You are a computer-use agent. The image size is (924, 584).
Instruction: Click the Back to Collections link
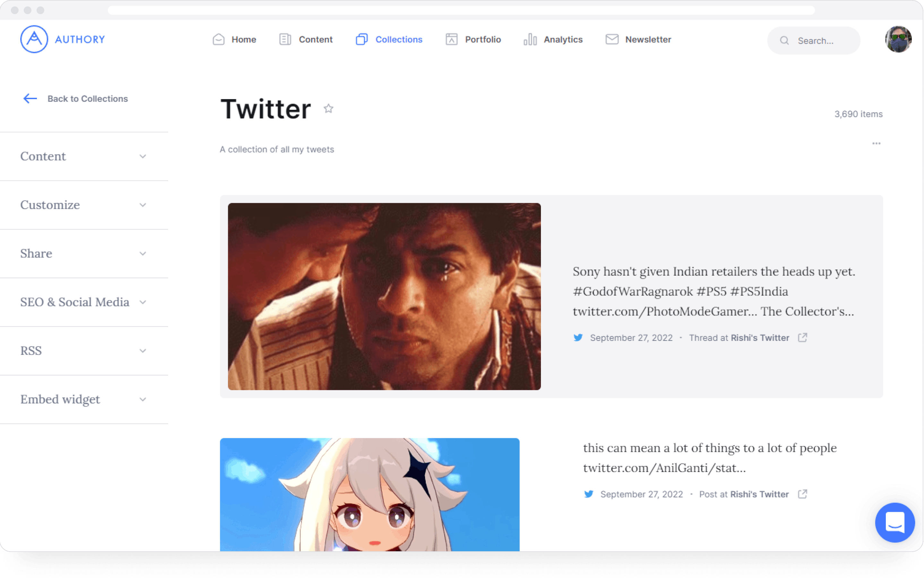click(88, 99)
